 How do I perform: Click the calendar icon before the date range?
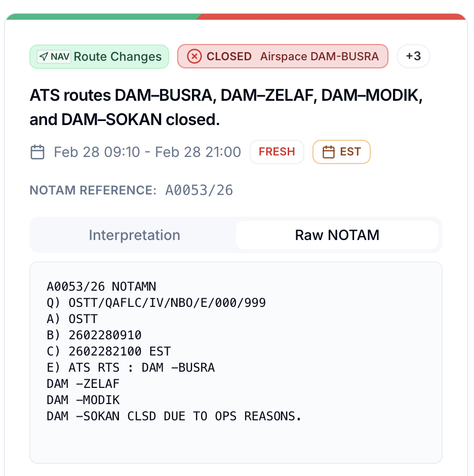click(37, 152)
